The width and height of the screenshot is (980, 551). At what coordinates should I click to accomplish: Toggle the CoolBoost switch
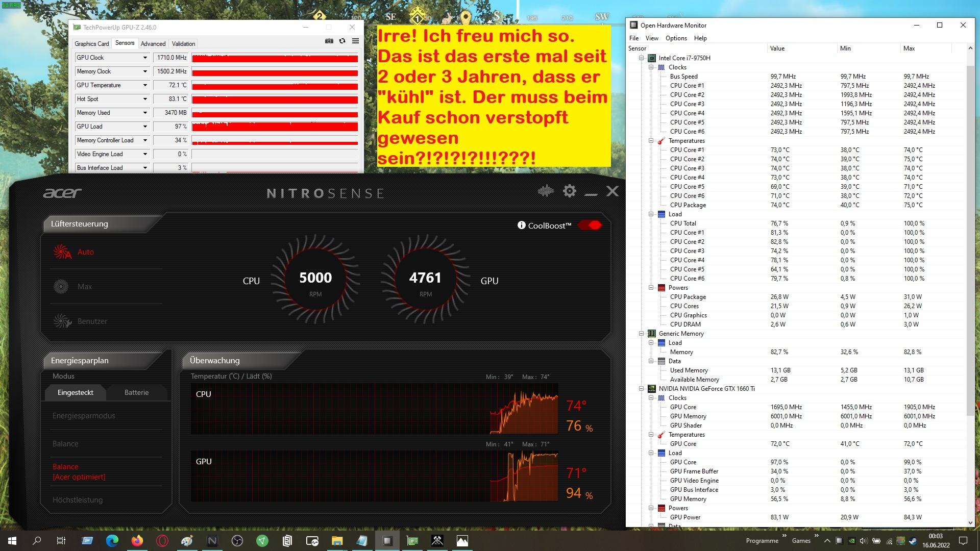(590, 226)
